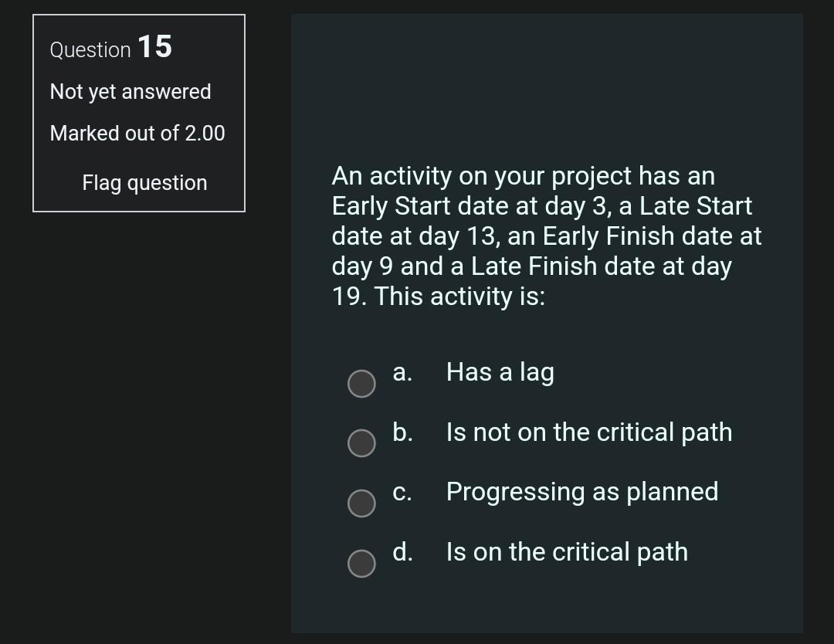Select radio button for option c
The width and height of the screenshot is (834, 644).
click(x=361, y=503)
